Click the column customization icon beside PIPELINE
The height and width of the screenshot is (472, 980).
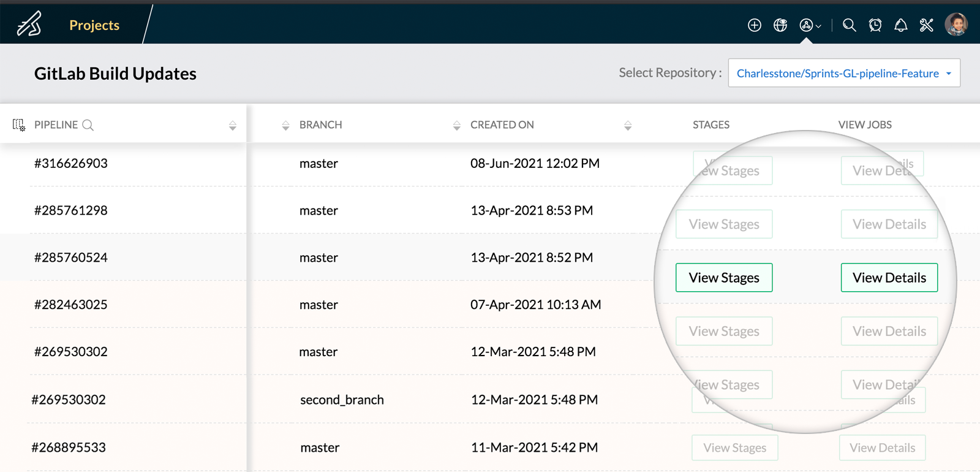pos(19,125)
